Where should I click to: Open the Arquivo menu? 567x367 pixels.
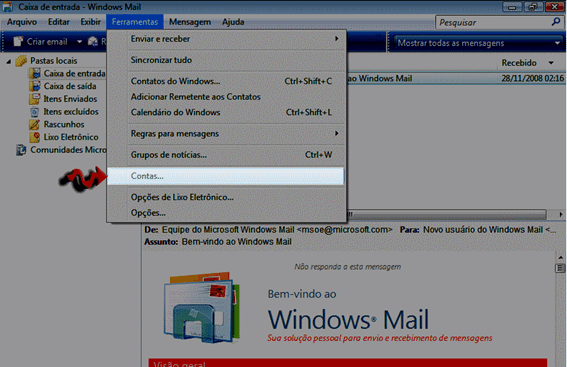pos(22,22)
